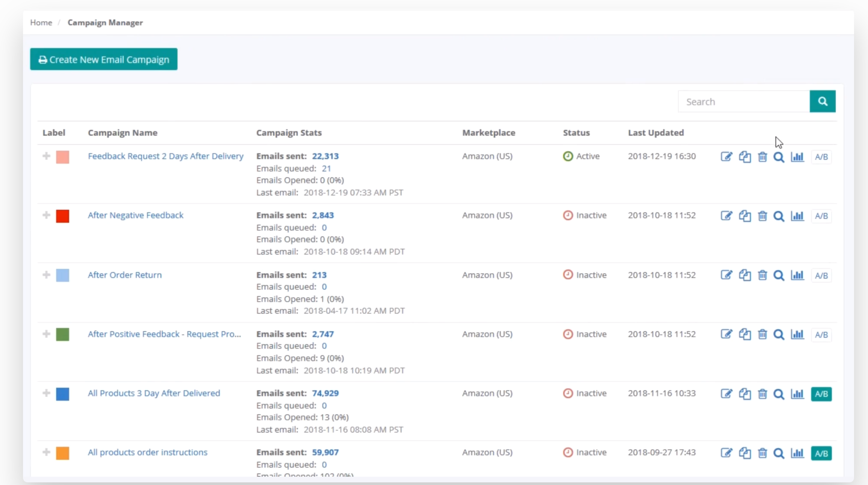This screenshot has height=485, width=868.
Task: Click trash icon for All products order instructions
Action: coord(762,453)
